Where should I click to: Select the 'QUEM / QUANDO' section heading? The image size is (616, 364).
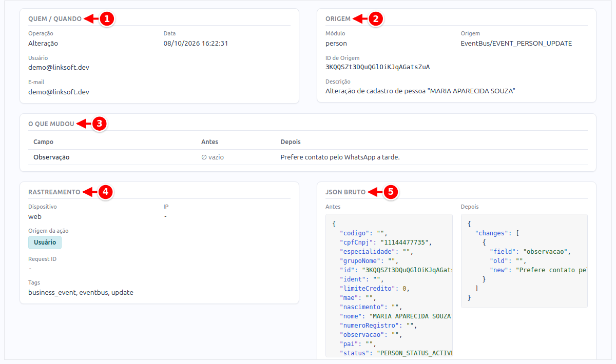pos(55,19)
